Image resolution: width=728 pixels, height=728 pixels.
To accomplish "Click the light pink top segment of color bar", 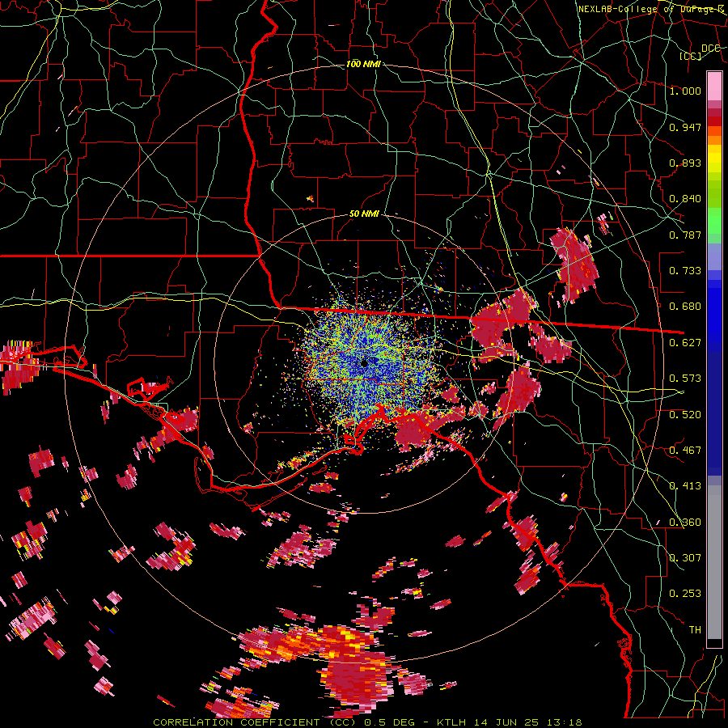I will click(714, 86).
